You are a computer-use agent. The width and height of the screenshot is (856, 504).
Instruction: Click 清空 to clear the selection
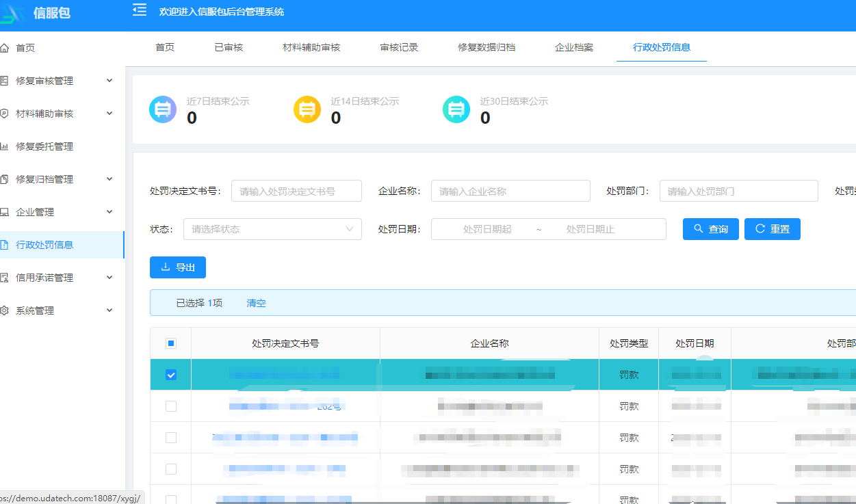coord(256,303)
